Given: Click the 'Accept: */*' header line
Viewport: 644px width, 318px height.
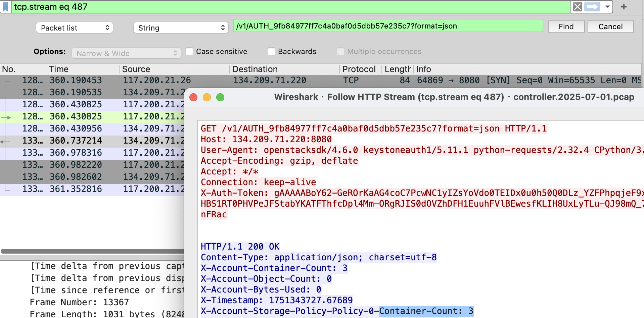Looking at the screenshot, I should [x=230, y=171].
